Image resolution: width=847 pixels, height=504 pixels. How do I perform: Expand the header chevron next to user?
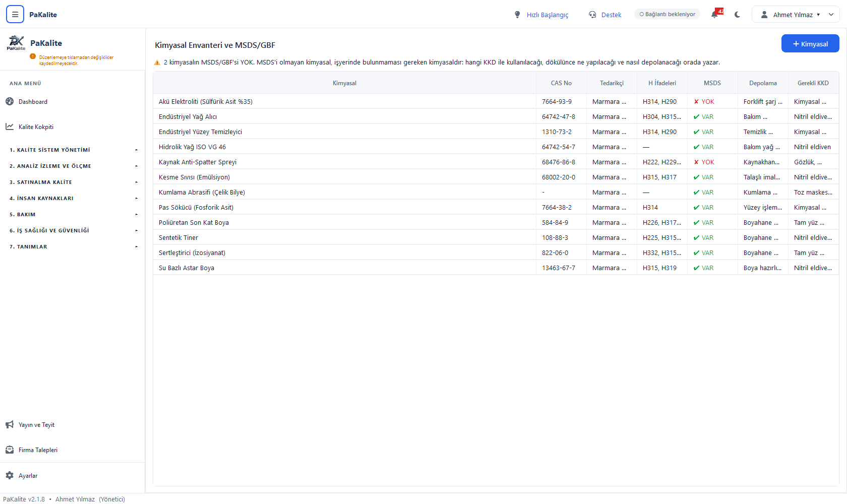point(831,15)
